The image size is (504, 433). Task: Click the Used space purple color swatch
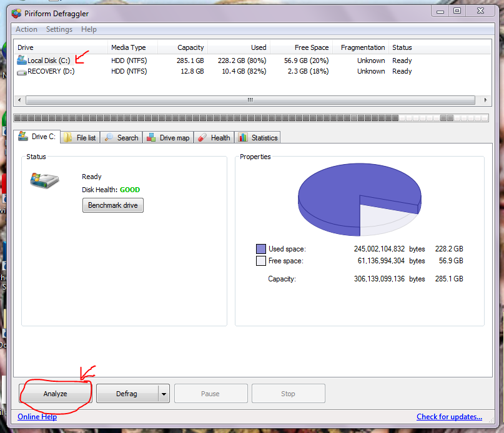(260, 249)
